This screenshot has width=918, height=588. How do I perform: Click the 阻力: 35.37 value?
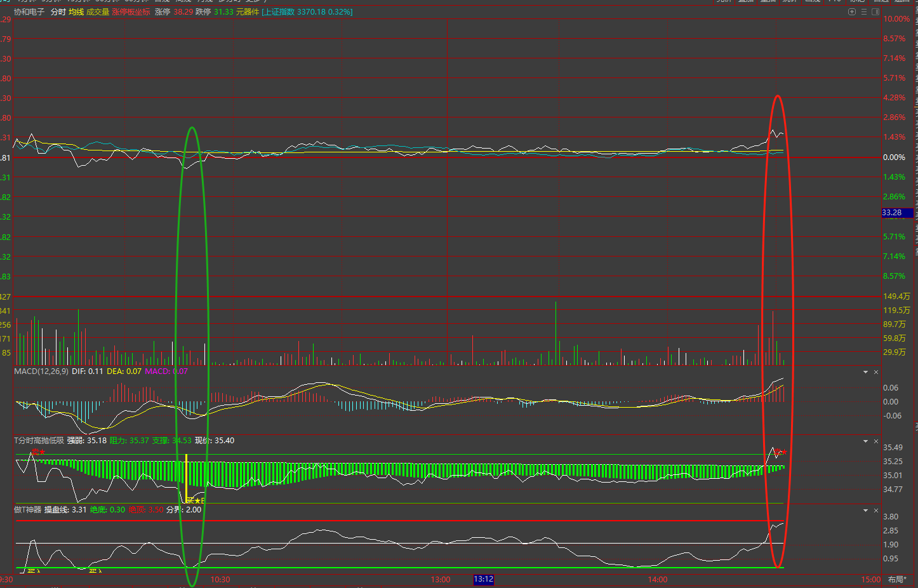click(x=130, y=440)
